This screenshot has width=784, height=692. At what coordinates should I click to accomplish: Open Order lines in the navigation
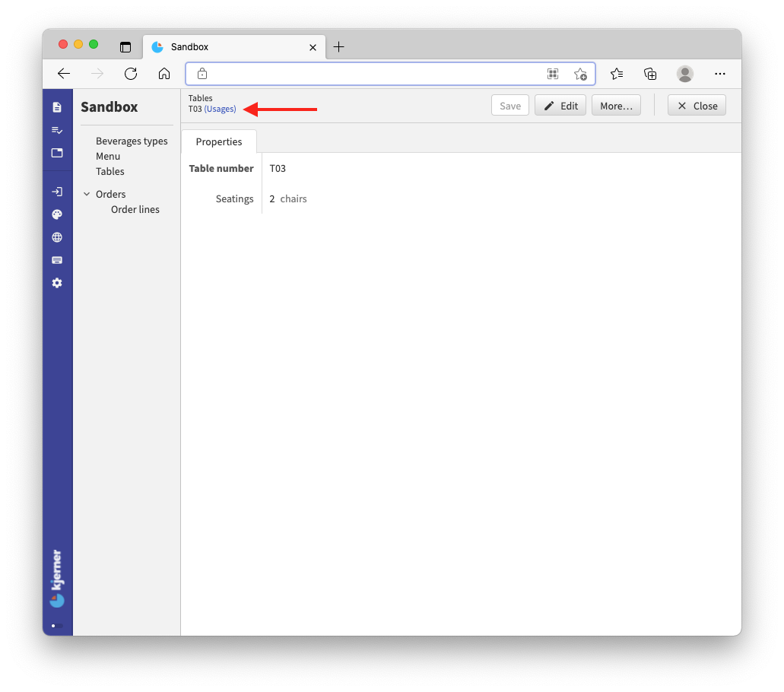[135, 209]
